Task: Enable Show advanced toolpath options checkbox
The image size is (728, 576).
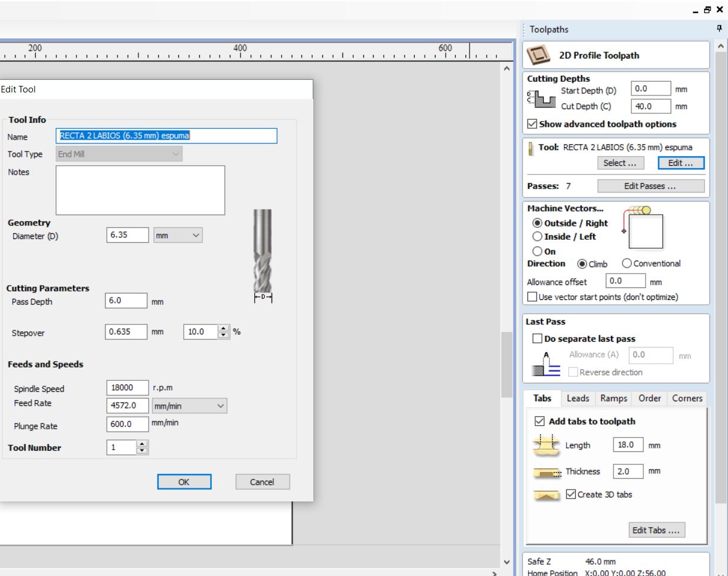Action: [532, 125]
